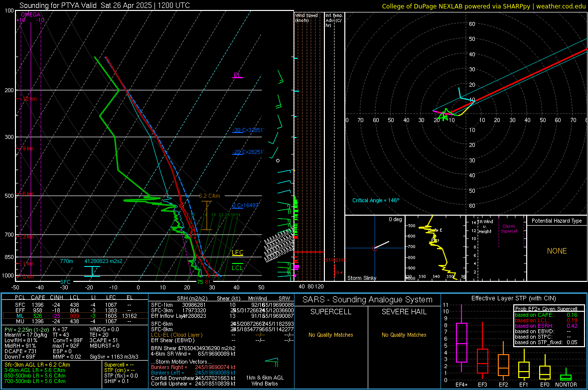Click the 850-500mb LR lapse rate line
The image size is (588, 390).
[35, 376]
